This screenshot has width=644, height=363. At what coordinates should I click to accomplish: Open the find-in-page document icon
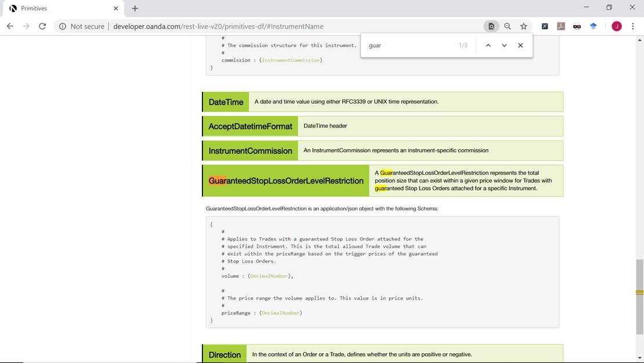point(491,26)
